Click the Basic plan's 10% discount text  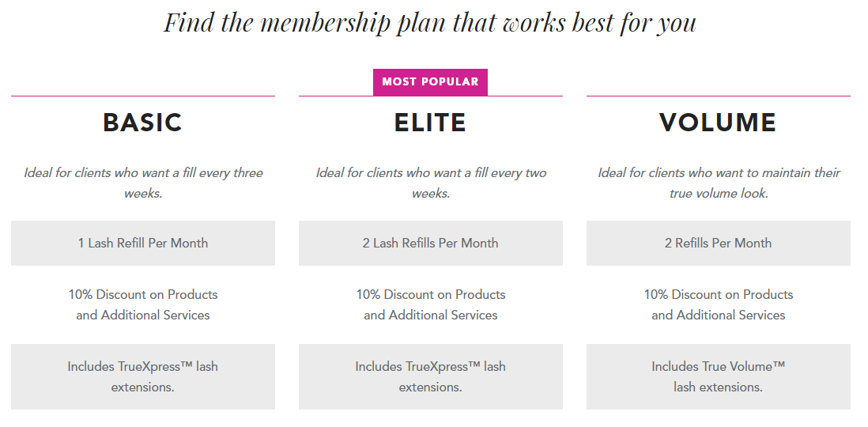[143, 304]
